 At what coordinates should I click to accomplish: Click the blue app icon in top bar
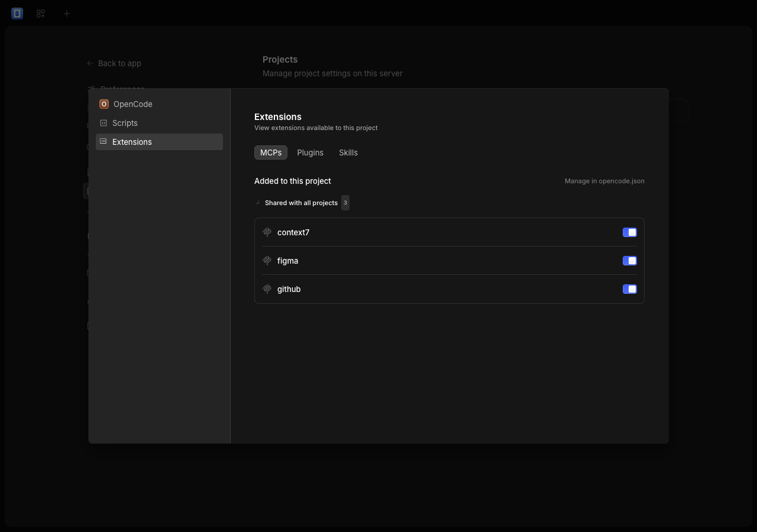17,13
